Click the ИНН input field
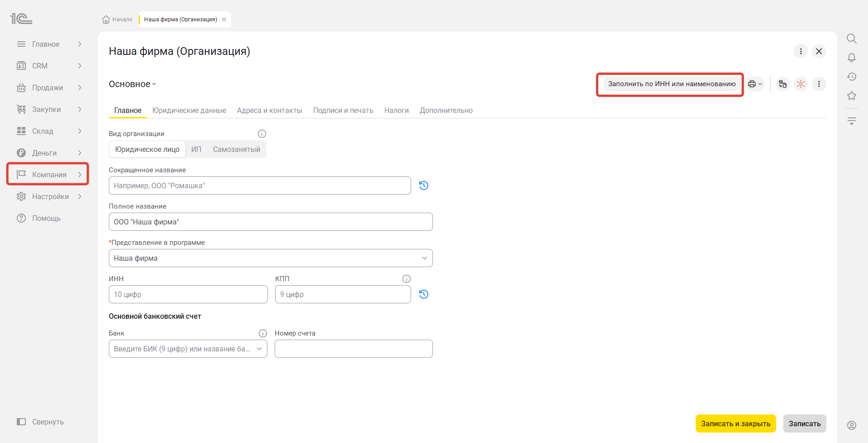This screenshot has height=443, width=868. tap(188, 294)
